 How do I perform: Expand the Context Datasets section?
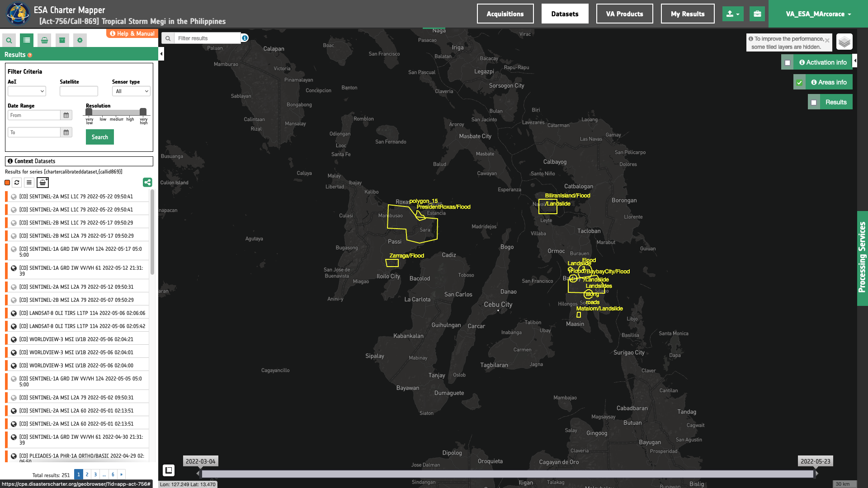click(79, 161)
